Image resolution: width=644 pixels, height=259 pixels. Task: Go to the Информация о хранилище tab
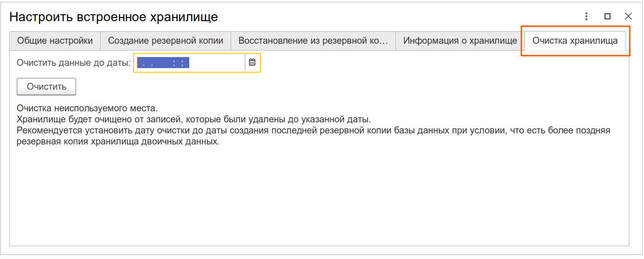point(460,40)
